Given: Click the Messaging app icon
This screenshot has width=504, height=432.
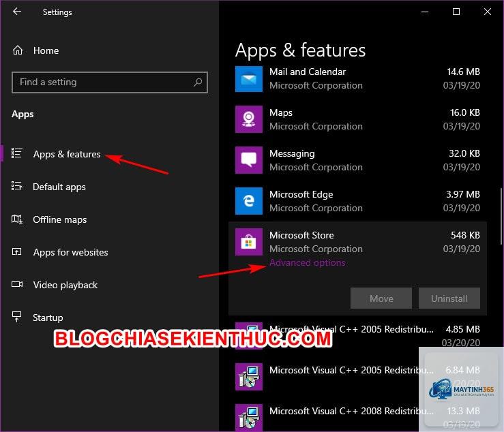Looking at the screenshot, I should (x=248, y=160).
